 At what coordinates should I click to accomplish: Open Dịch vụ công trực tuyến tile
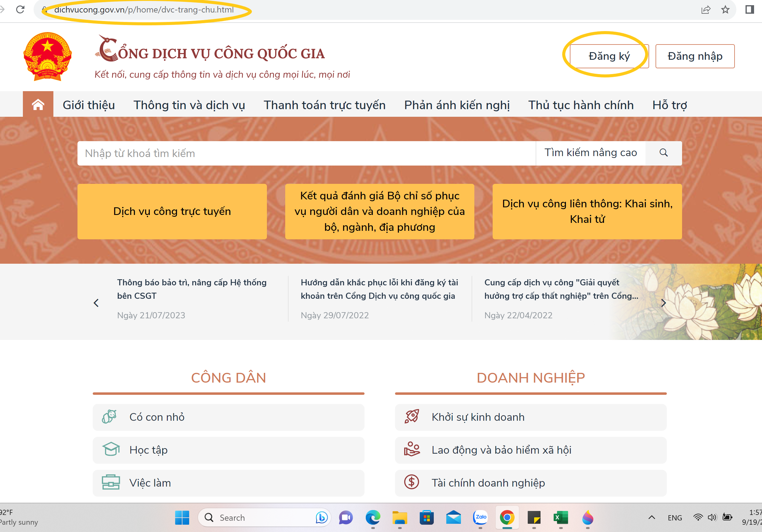click(x=172, y=211)
